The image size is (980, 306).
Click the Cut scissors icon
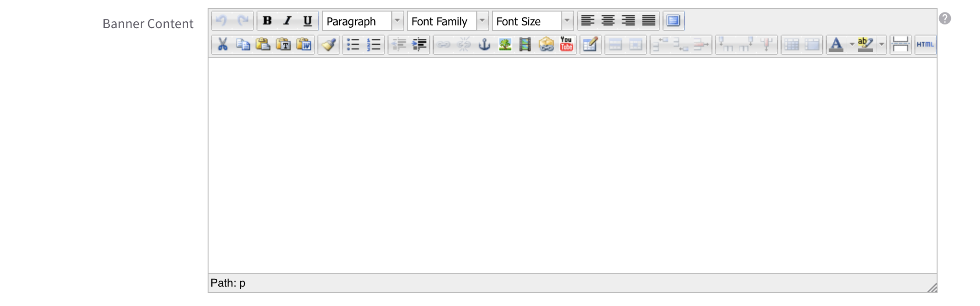tap(222, 45)
